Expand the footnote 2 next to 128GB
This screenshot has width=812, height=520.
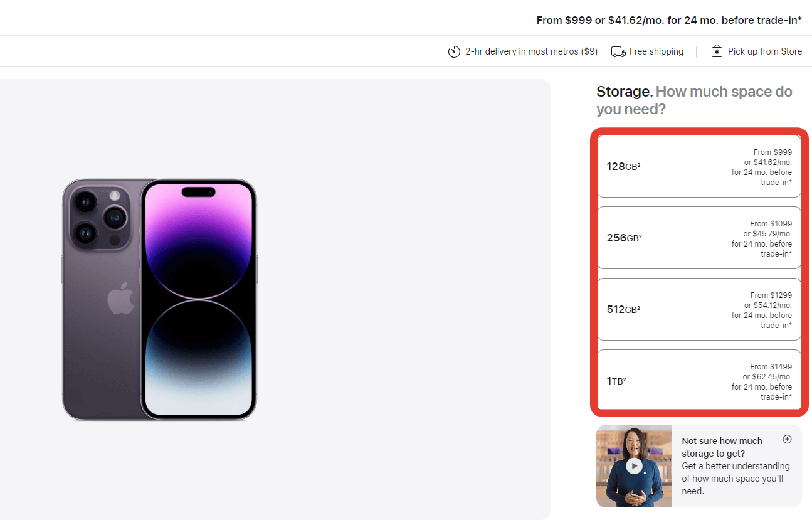[640, 164]
